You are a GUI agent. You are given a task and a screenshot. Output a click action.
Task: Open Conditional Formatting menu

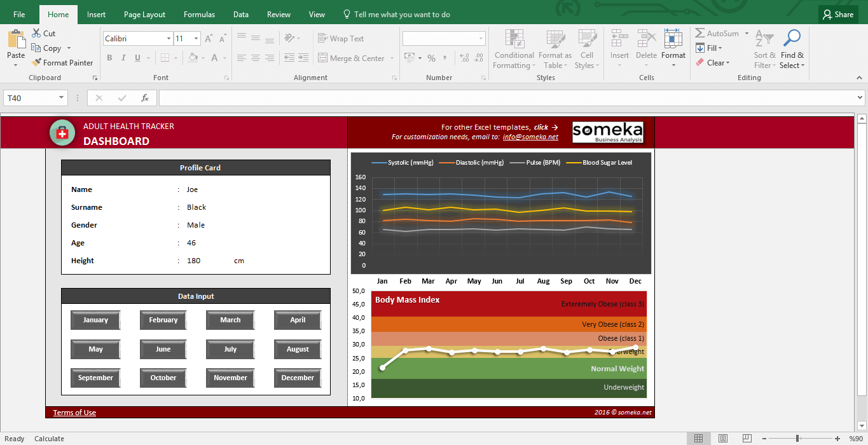[514, 50]
